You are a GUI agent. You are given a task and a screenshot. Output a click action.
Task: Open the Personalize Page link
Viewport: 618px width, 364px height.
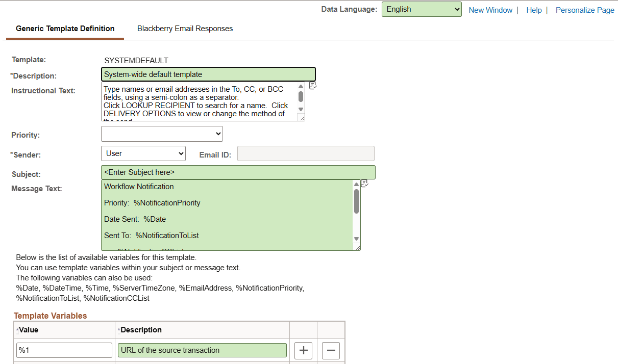click(585, 10)
